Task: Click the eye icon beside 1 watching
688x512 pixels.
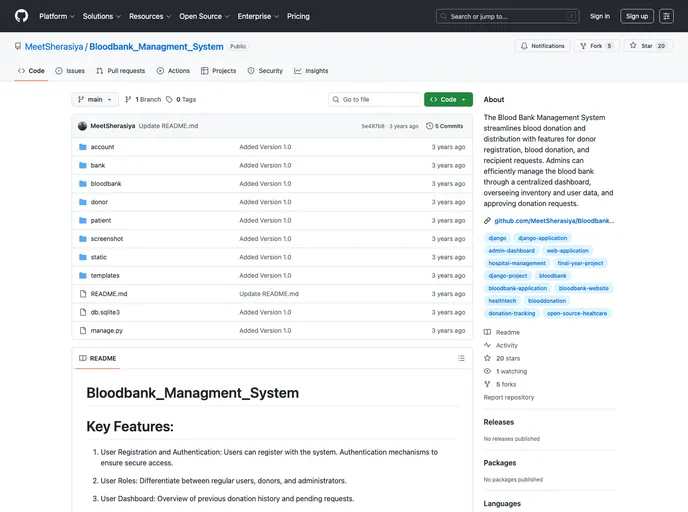Action: [487, 371]
